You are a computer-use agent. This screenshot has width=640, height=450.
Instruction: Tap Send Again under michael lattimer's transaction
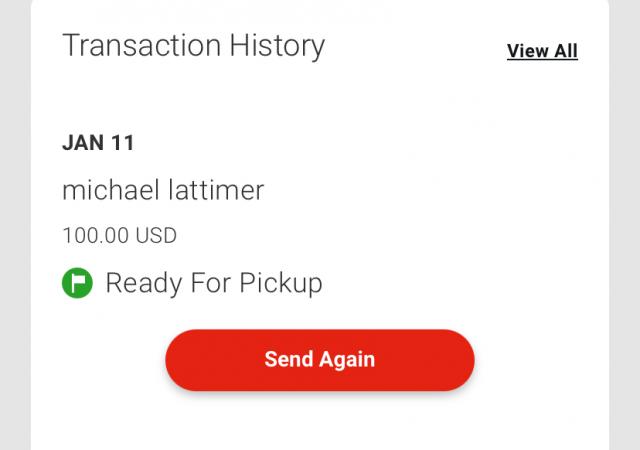pyautogui.click(x=319, y=360)
